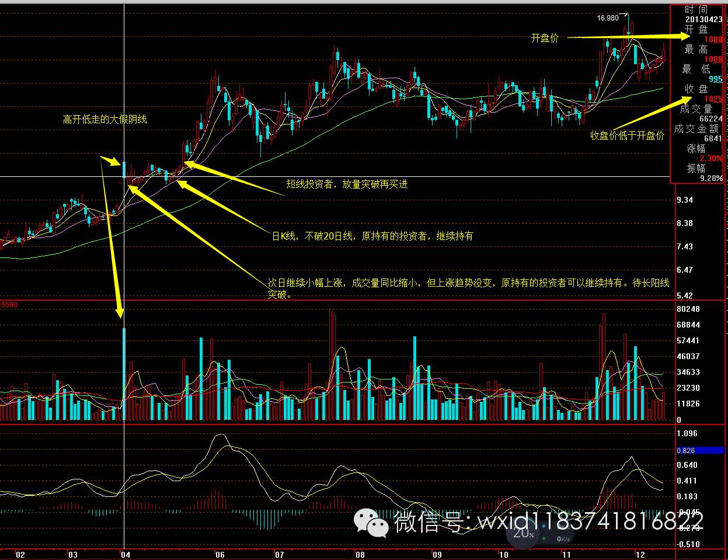The width and height of the screenshot is (728, 560).
Task: Click the 20% circular speed widget
Action: (x=524, y=533)
